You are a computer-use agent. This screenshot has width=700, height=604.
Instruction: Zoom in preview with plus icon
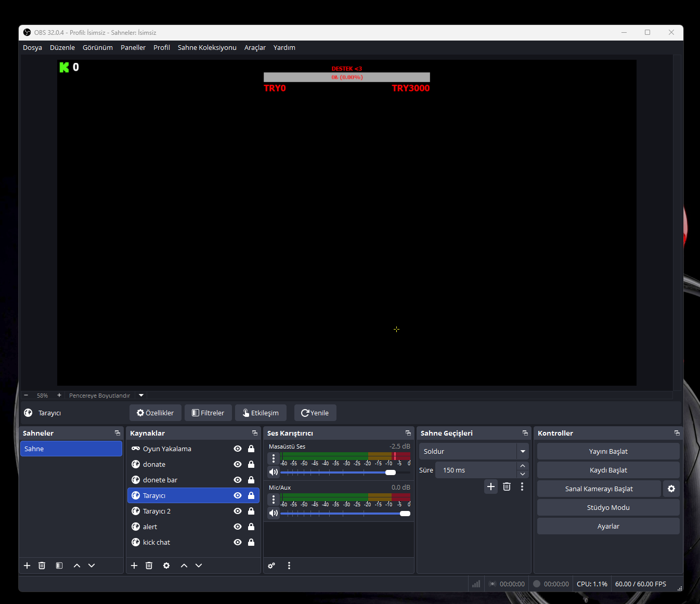point(59,395)
